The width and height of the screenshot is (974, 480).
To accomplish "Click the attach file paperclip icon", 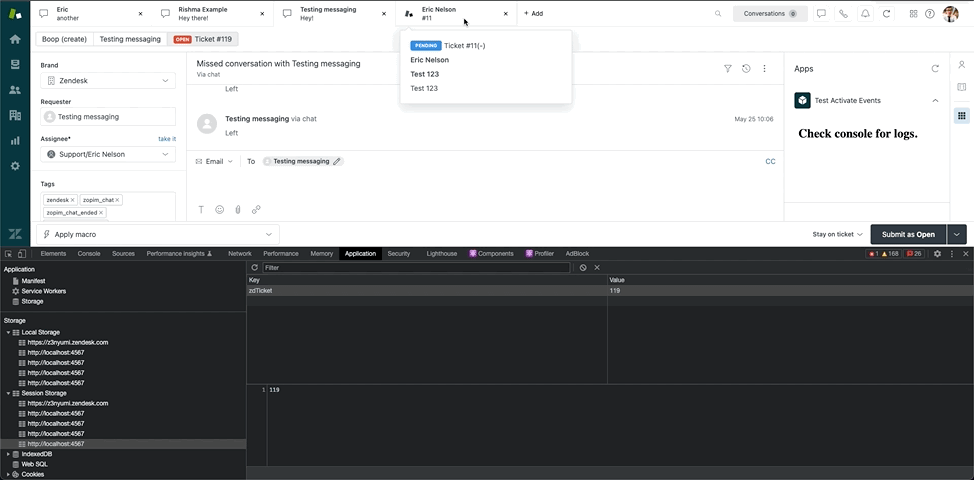I will click(x=238, y=210).
